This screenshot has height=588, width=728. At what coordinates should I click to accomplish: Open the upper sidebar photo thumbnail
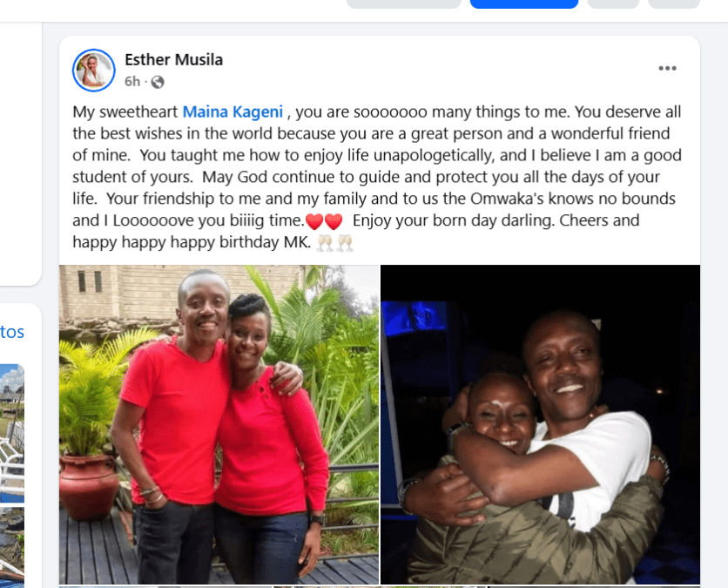[12, 434]
